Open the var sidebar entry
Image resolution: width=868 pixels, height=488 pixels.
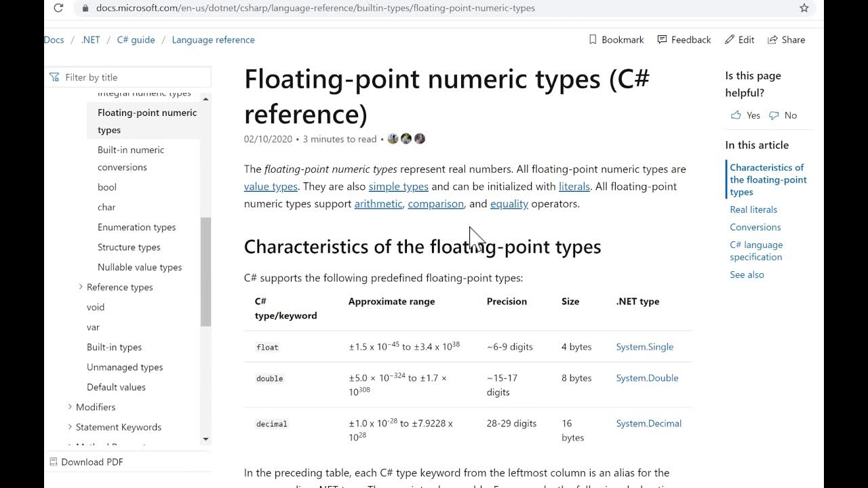93,327
